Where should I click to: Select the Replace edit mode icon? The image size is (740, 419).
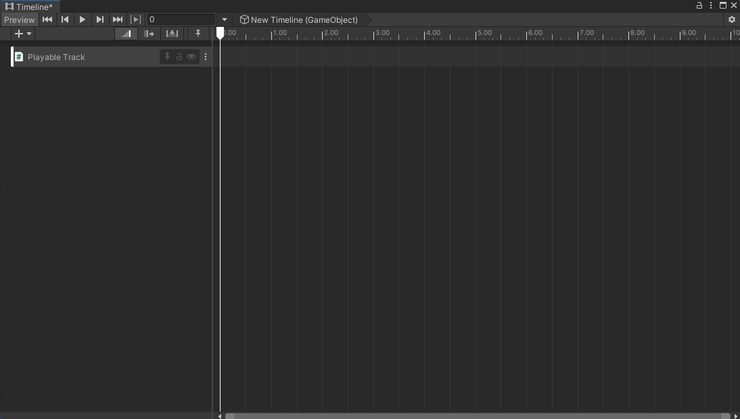172,34
